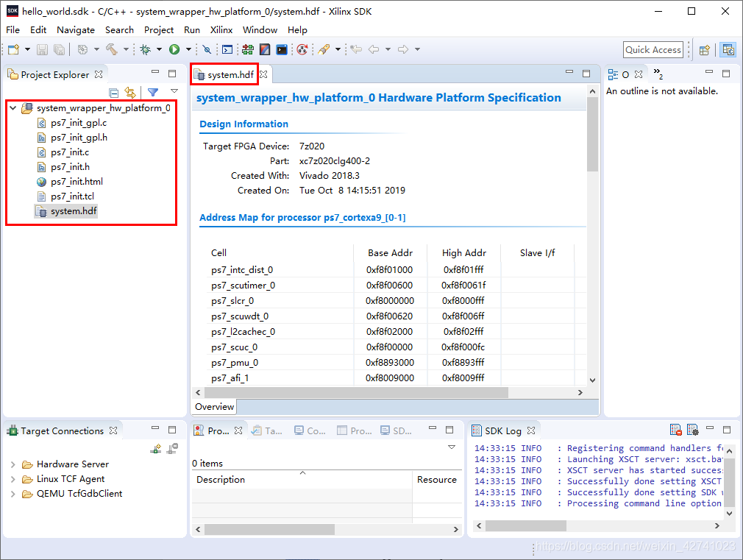Toggle Link with Editor in Project Explorer
The height and width of the screenshot is (560, 743).
(129, 93)
